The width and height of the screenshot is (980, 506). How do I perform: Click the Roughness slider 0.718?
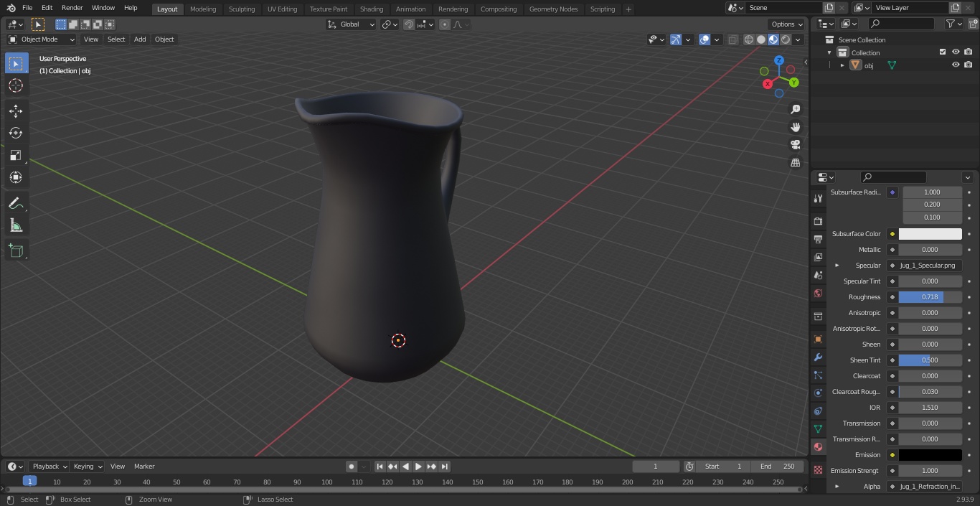930,297
